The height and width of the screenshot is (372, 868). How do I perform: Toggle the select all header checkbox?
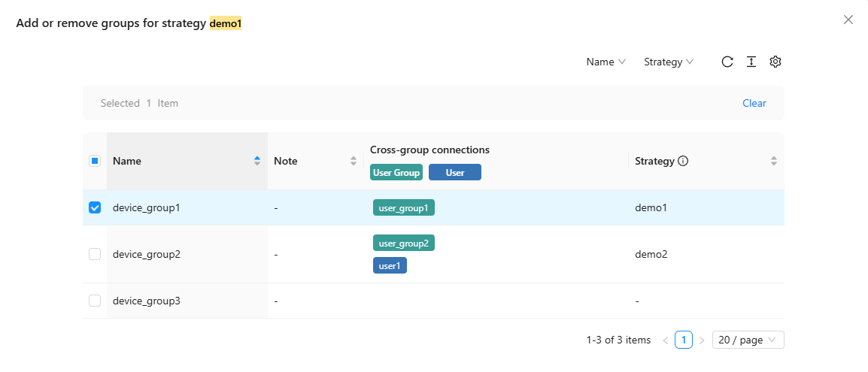point(95,161)
